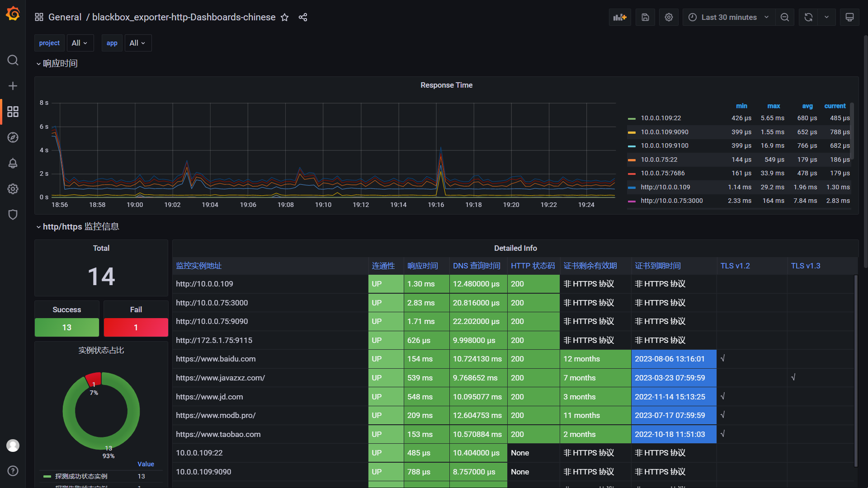868x488 pixels.
Task: Toggle http://10.0.0.109 legend series
Action: 665,187
